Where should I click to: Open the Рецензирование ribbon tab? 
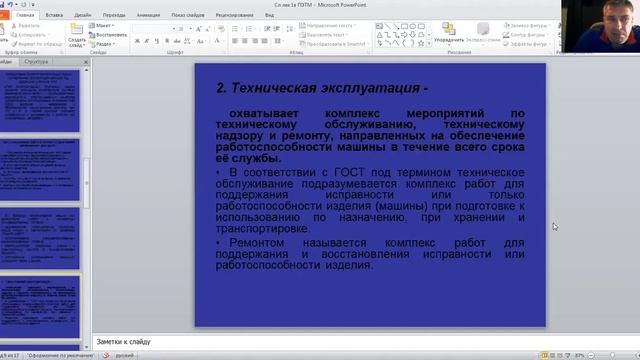(234, 15)
